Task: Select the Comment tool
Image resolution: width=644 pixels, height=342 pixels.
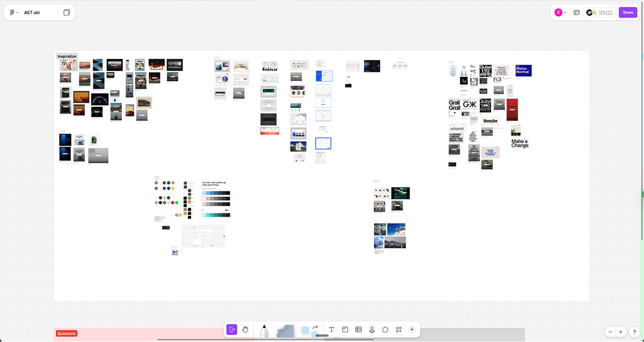Action: 385,330
